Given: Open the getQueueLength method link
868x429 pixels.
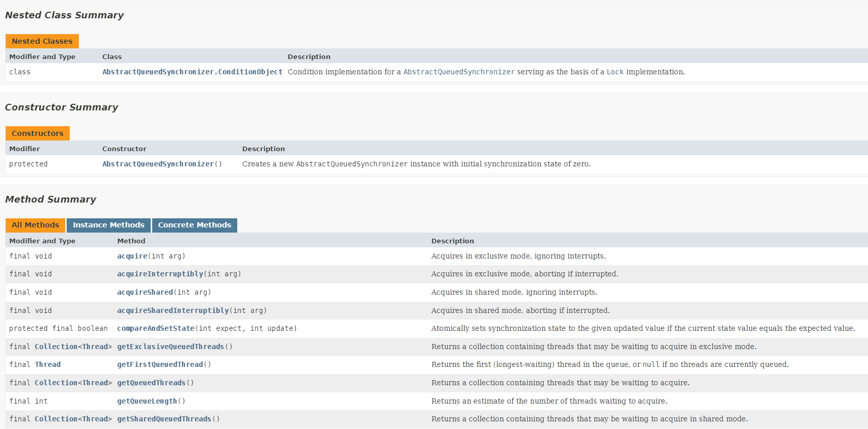Looking at the screenshot, I should point(147,401).
